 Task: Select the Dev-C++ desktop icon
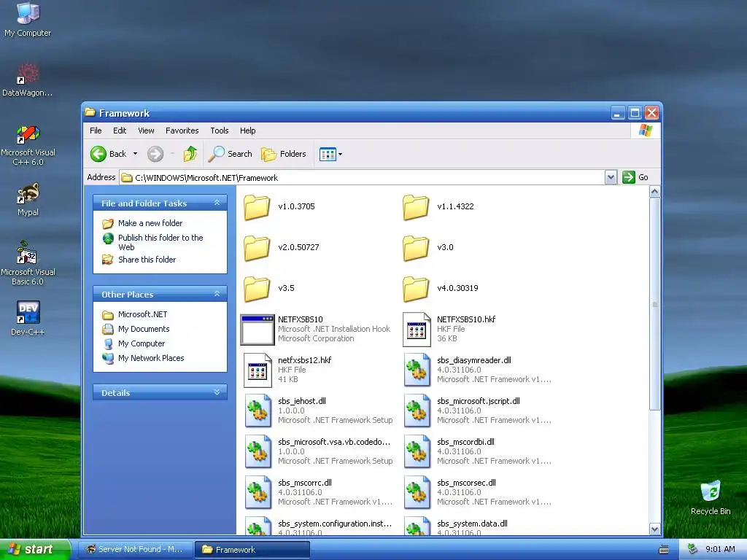pos(28,318)
